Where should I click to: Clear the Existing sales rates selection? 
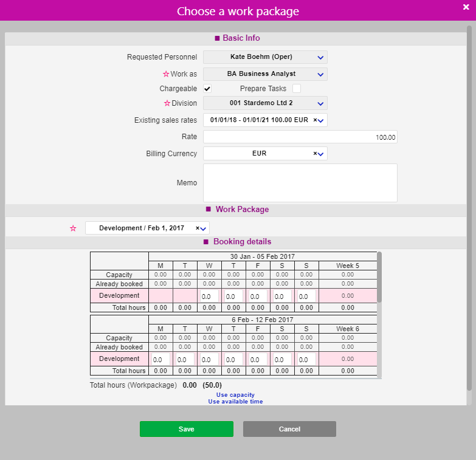315,120
